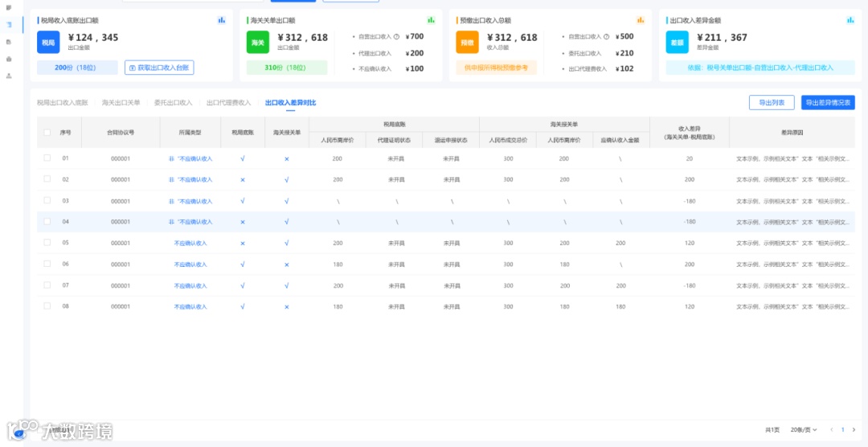
Task: Click 差异原因 text in row 01
Action: point(792,158)
